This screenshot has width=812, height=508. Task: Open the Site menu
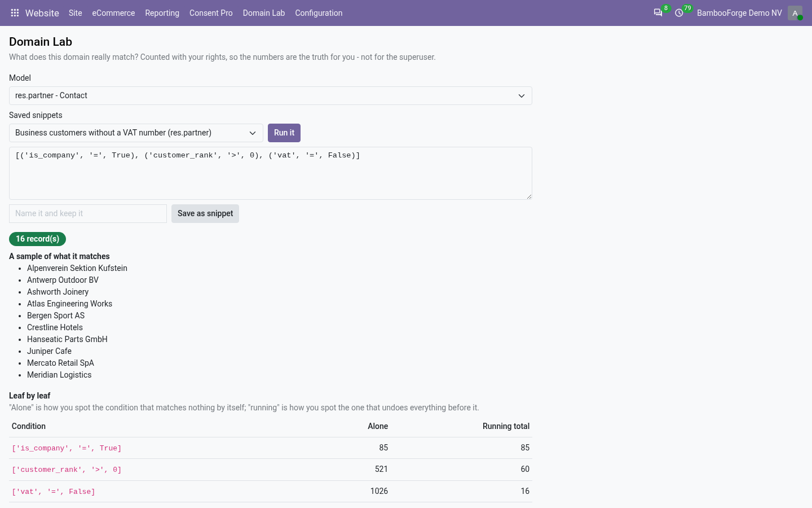(x=76, y=13)
